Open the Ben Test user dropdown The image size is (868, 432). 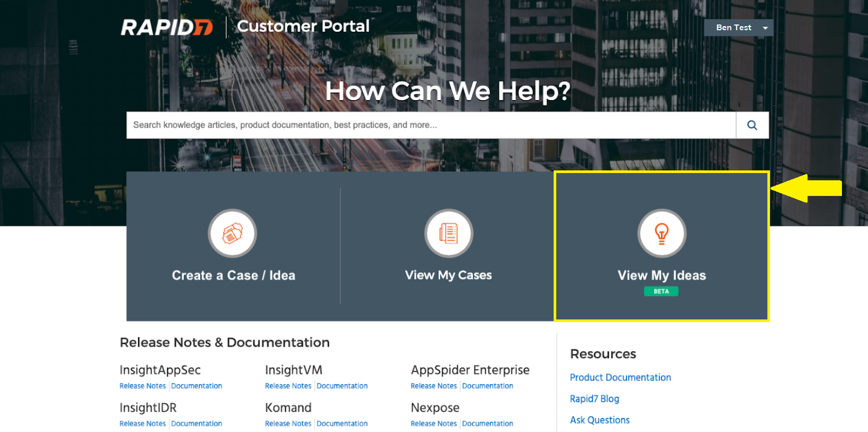738,28
